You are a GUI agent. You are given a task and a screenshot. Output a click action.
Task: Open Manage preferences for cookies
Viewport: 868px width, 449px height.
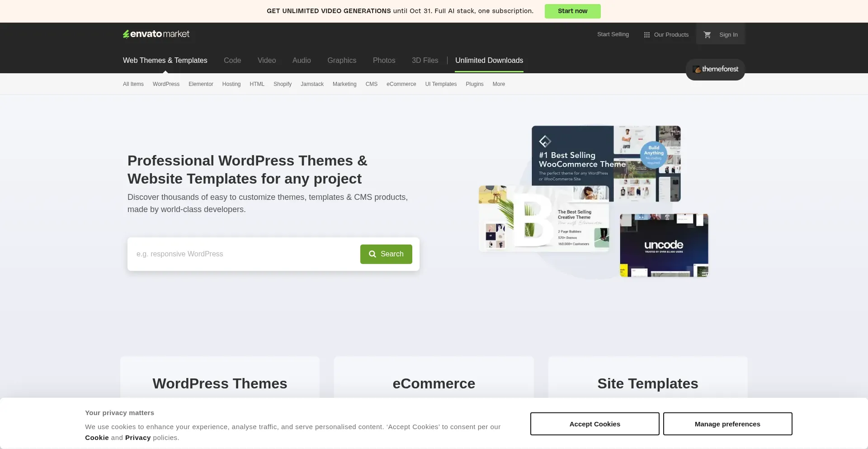(x=727, y=424)
